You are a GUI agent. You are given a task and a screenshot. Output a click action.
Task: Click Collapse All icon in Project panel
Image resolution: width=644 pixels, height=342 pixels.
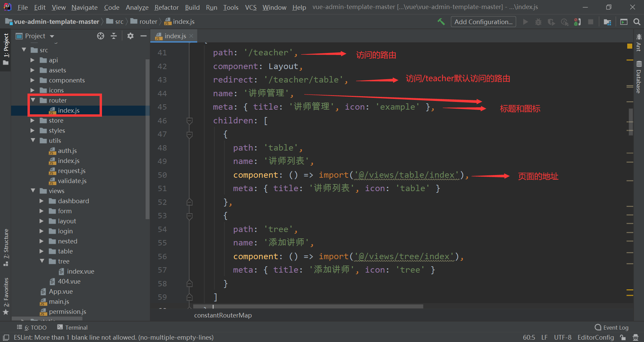[x=114, y=36]
